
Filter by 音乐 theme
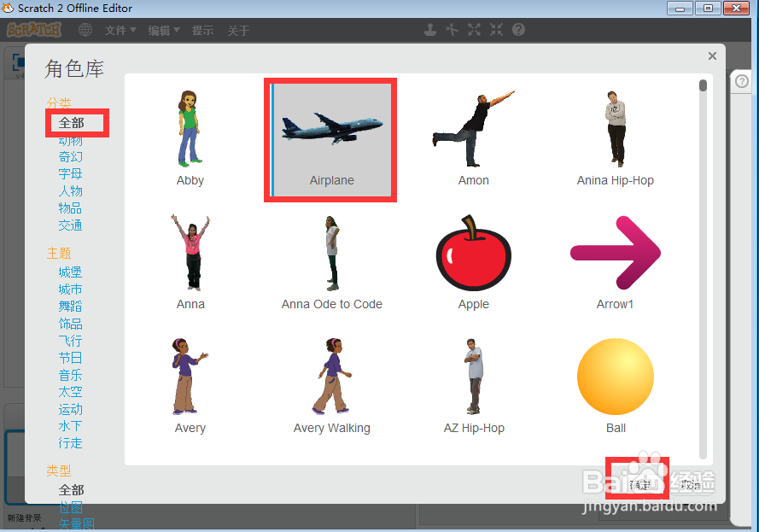[71, 375]
